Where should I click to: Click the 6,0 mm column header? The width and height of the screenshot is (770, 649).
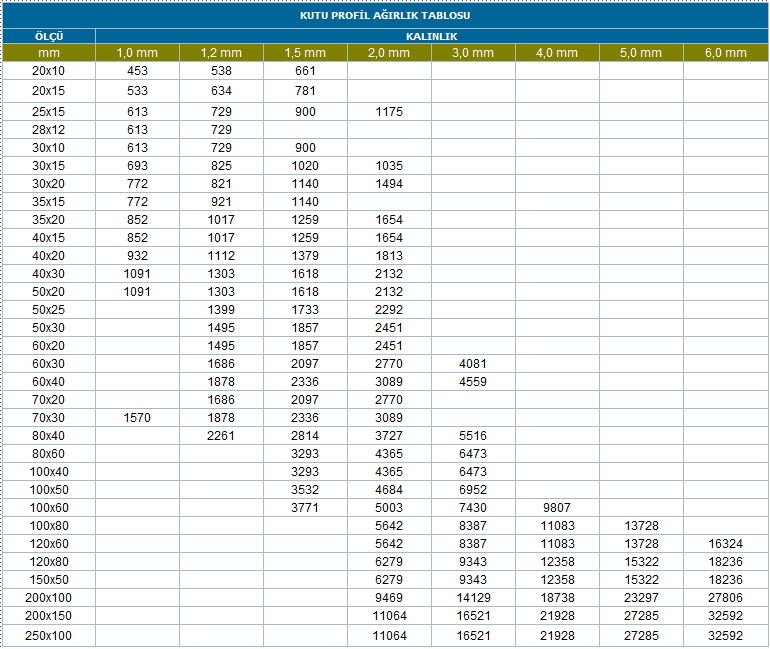click(725, 52)
